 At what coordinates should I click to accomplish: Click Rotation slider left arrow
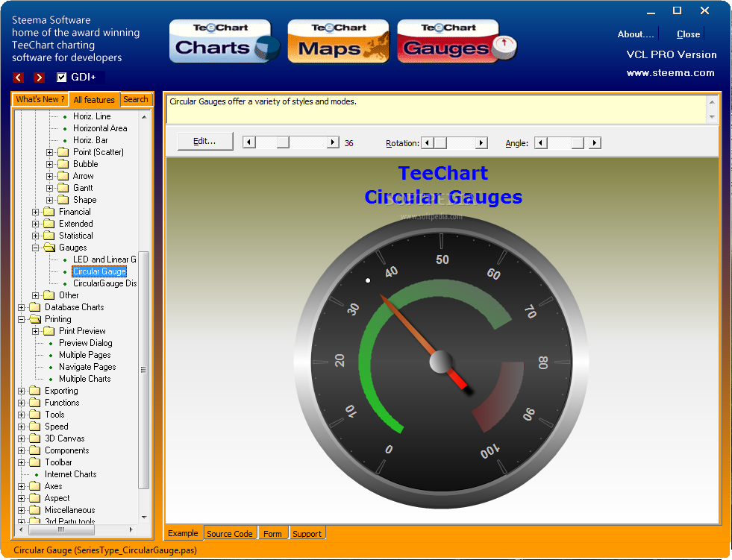click(427, 143)
